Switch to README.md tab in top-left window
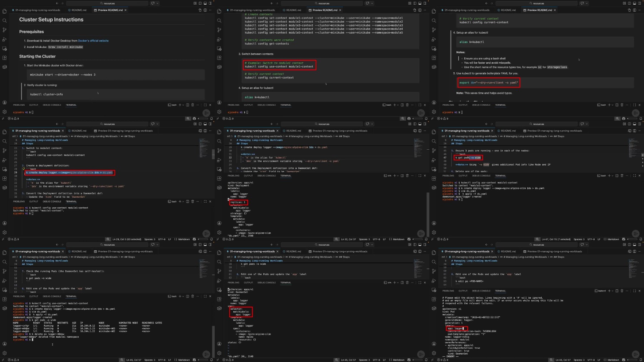Viewport: 644px width, 362px height. pos(79,10)
